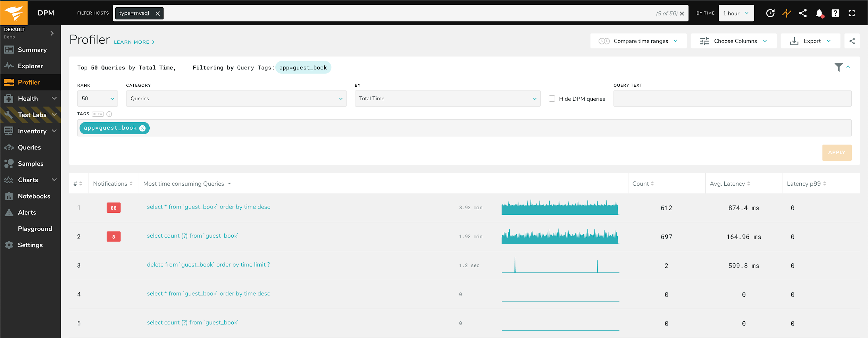Click the share icon beside Export
The width and height of the screenshot is (868, 338).
point(852,41)
